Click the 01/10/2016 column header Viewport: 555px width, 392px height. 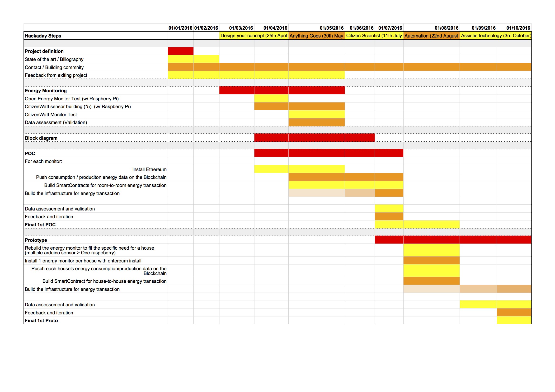518,28
